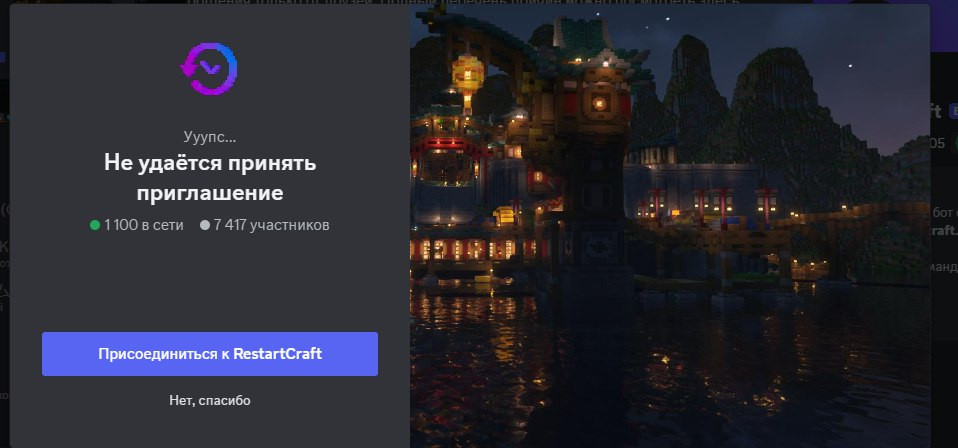Click the Minecraft night scene splash image
The height and width of the screenshot is (448, 958).
click(670, 226)
